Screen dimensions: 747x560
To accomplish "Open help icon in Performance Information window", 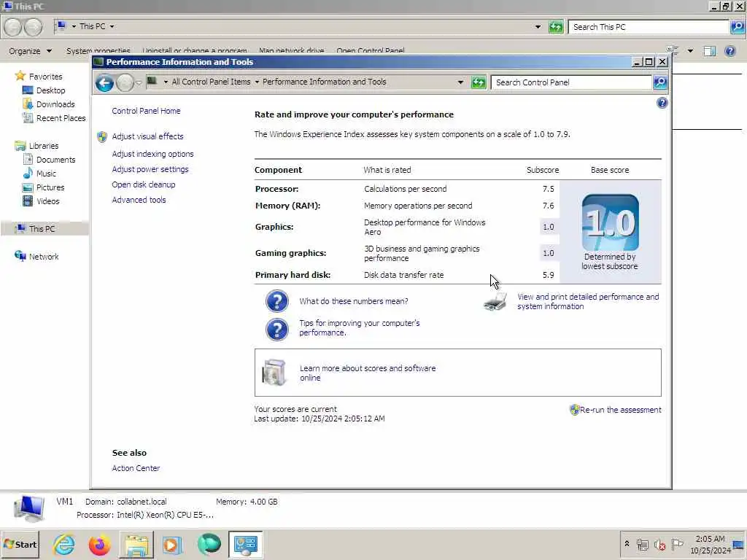I will point(662,103).
